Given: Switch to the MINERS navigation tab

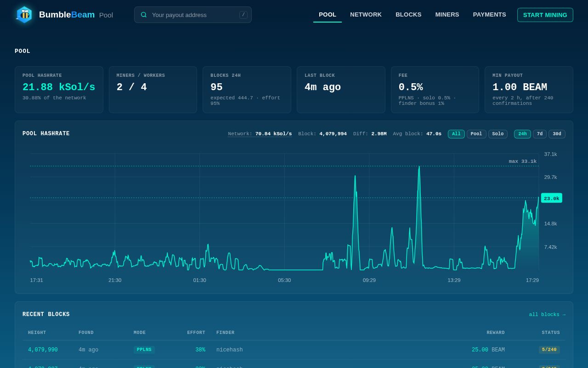Looking at the screenshot, I should [x=447, y=15].
